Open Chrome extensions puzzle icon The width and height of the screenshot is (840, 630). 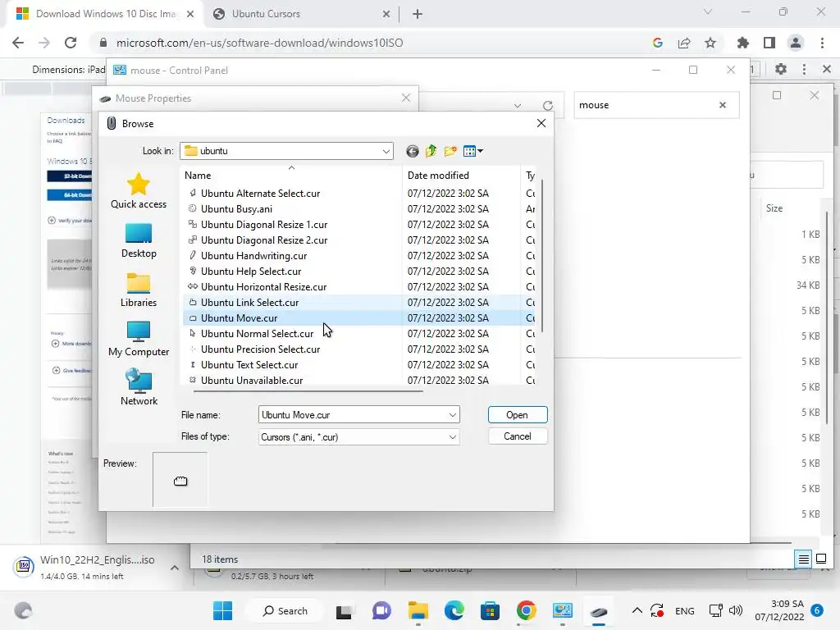pos(742,43)
